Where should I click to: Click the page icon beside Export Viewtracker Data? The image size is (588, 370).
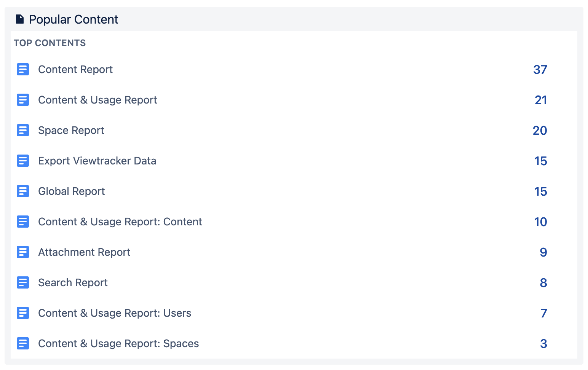pyautogui.click(x=23, y=161)
